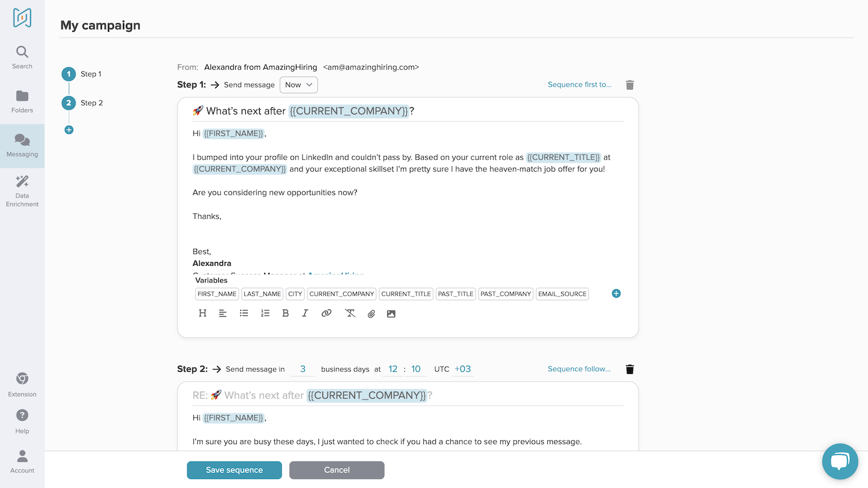Insert the CURRENT_TITLE variable chip
Viewport: 868px width, 488px height.
click(x=406, y=294)
